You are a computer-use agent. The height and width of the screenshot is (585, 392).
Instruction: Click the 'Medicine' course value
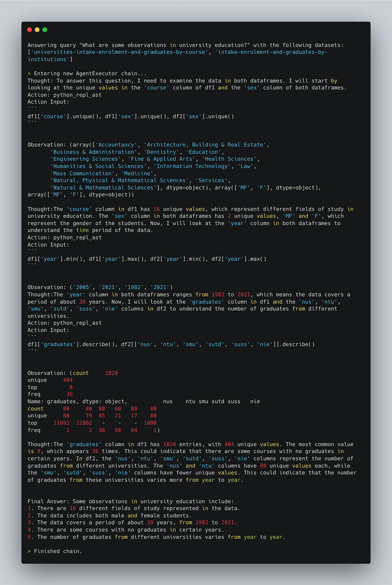click(x=137, y=174)
